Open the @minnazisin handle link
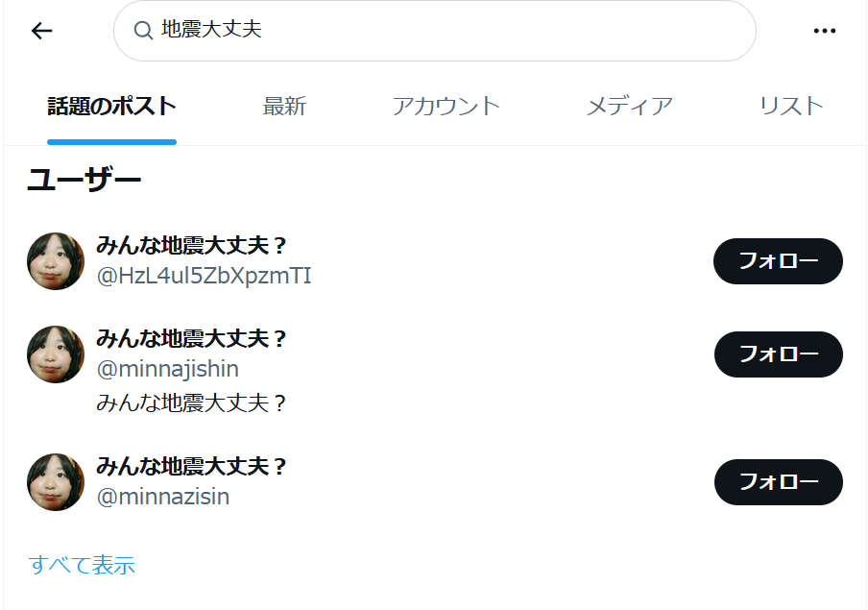This screenshot has height=610, width=868. tap(163, 498)
